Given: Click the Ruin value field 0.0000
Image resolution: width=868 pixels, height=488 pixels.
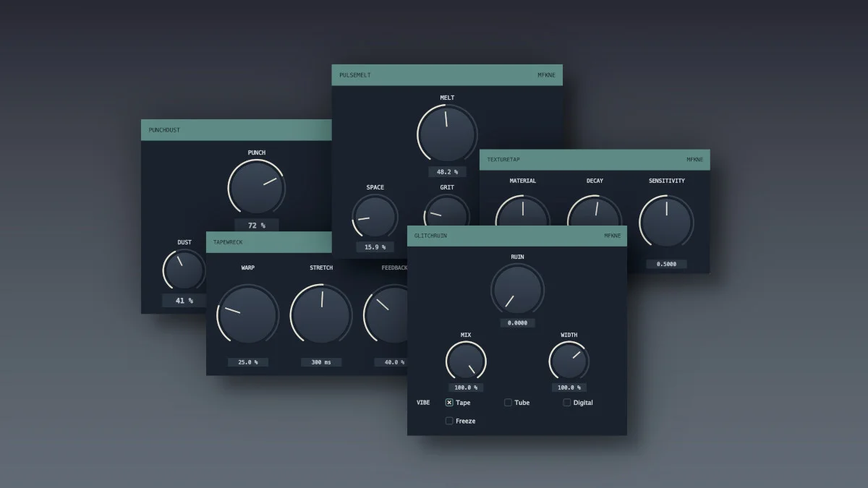Looking at the screenshot, I should tap(517, 323).
